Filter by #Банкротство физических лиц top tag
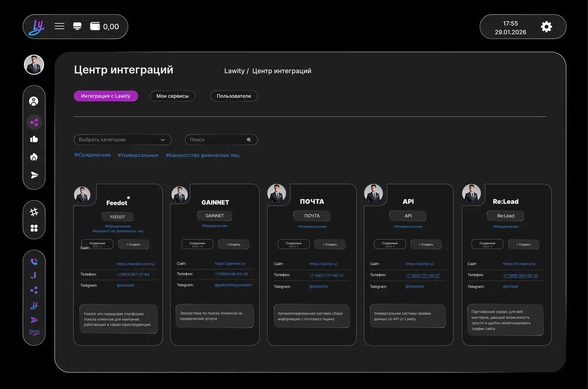The image size is (588, 389). point(202,155)
